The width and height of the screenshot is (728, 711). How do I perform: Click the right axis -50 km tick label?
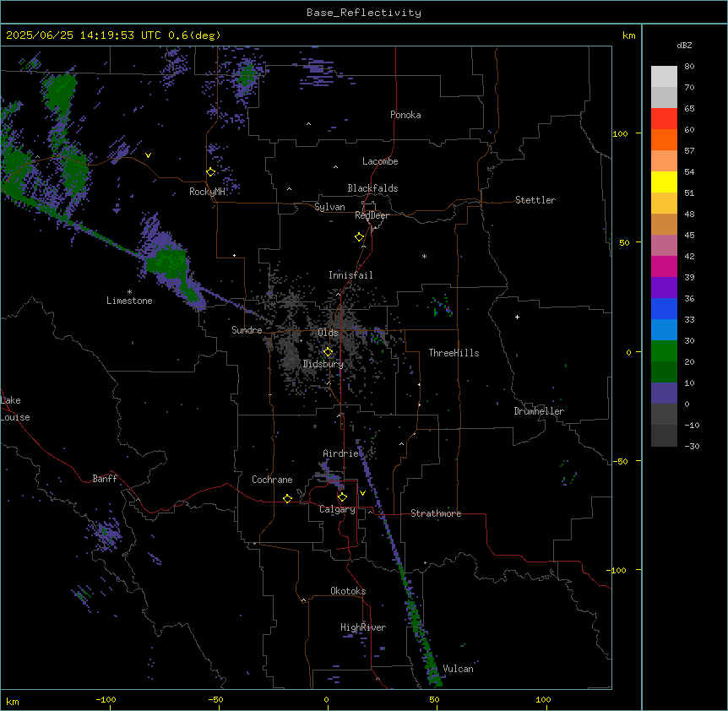tap(620, 461)
